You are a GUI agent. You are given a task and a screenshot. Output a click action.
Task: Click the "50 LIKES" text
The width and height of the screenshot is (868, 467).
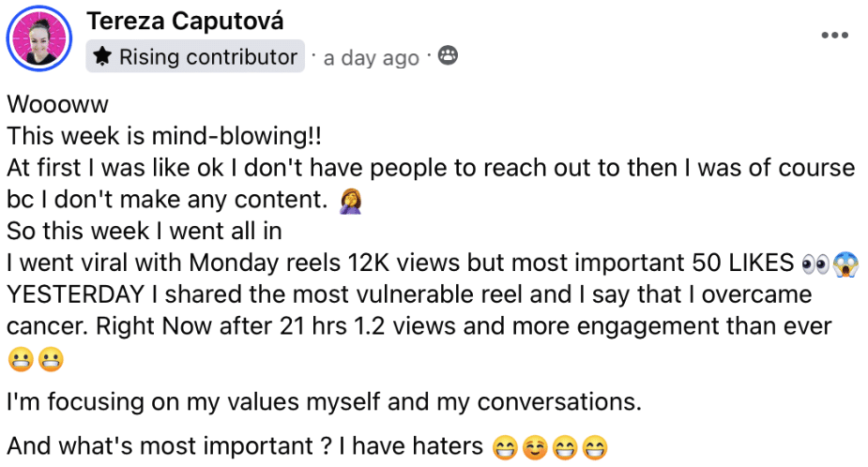(x=745, y=263)
